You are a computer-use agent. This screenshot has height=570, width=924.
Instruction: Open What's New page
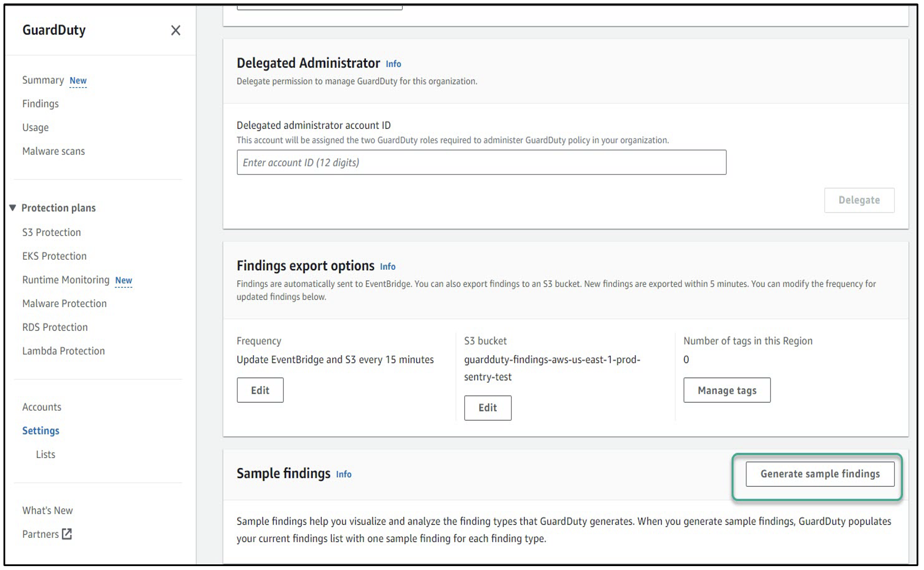click(x=47, y=510)
